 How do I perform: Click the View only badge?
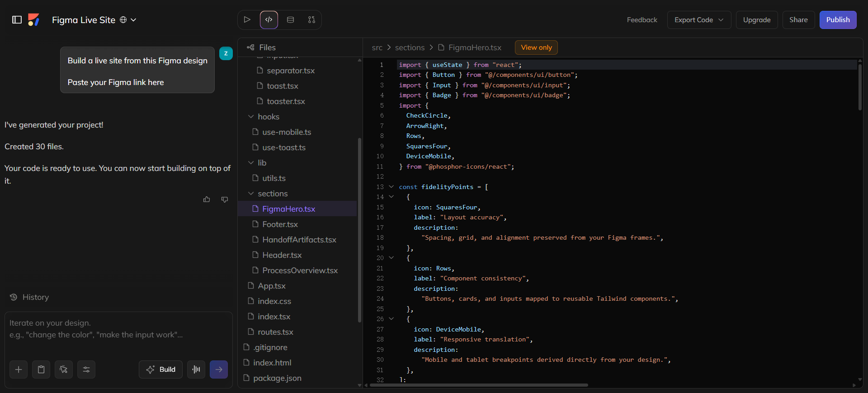(536, 47)
